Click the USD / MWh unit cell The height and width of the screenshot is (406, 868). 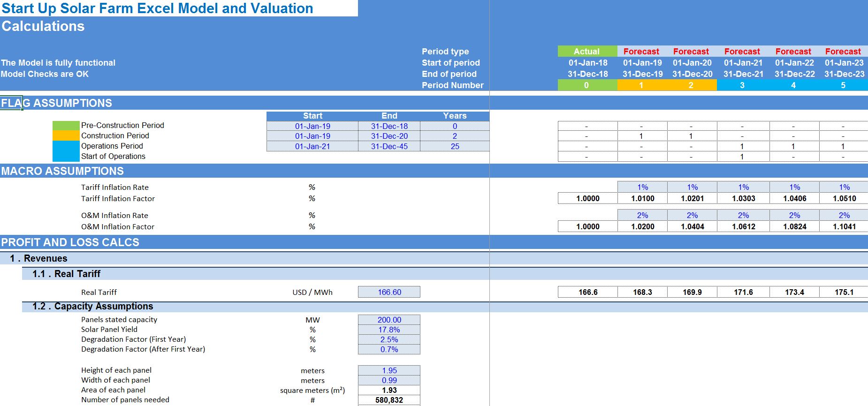(312, 292)
